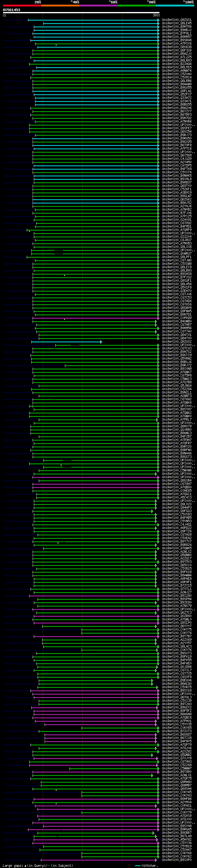The image size is (197, 868).
Task: Click the UniRef100_A7PRL7 label
Action: pos(176,420)
